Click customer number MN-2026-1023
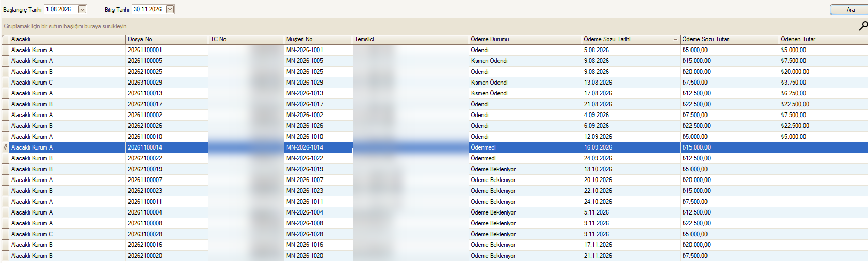The height and width of the screenshot is (263, 868). pos(304,191)
